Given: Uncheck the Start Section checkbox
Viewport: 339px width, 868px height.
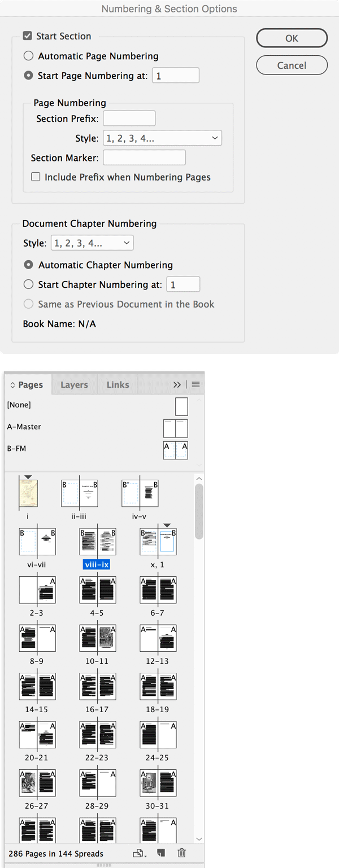Looking at the screenshot, I should click(27, 36).
